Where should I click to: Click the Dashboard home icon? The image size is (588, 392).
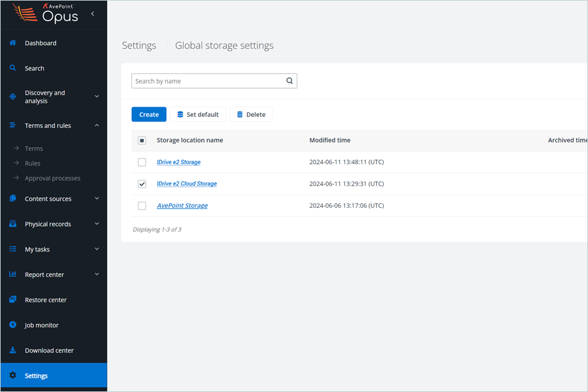(13, 42)
